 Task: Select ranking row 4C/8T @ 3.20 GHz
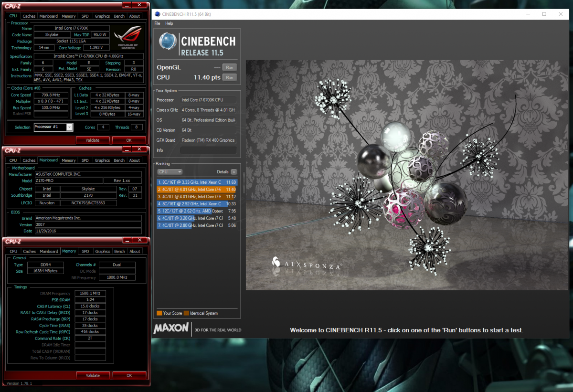click(x=197, y=218)
